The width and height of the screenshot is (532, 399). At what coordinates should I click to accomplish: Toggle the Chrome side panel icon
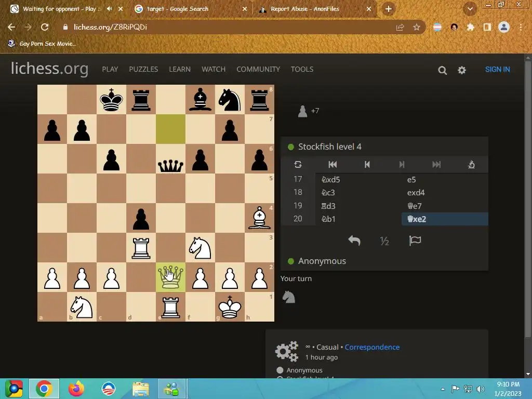487,27
